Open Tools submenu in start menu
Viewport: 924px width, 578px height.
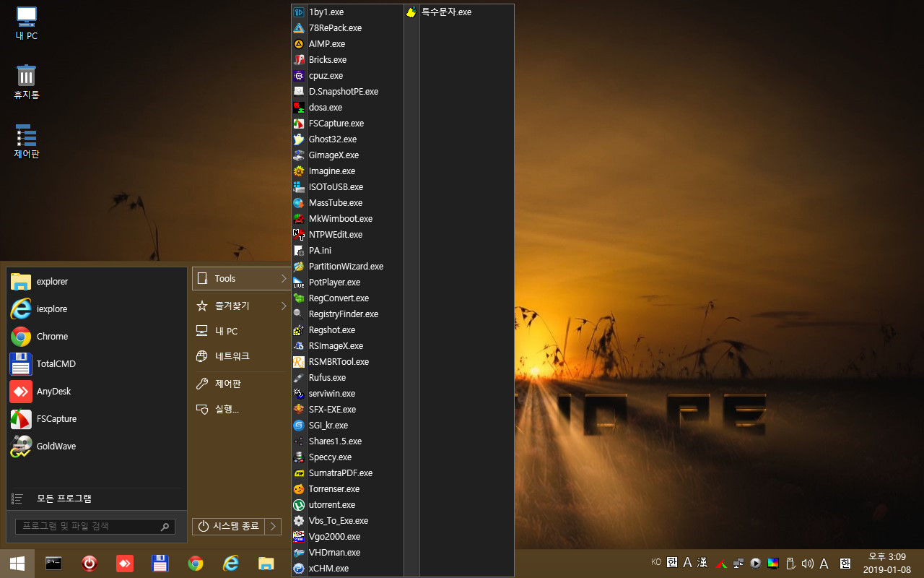(x=241, y=278)
